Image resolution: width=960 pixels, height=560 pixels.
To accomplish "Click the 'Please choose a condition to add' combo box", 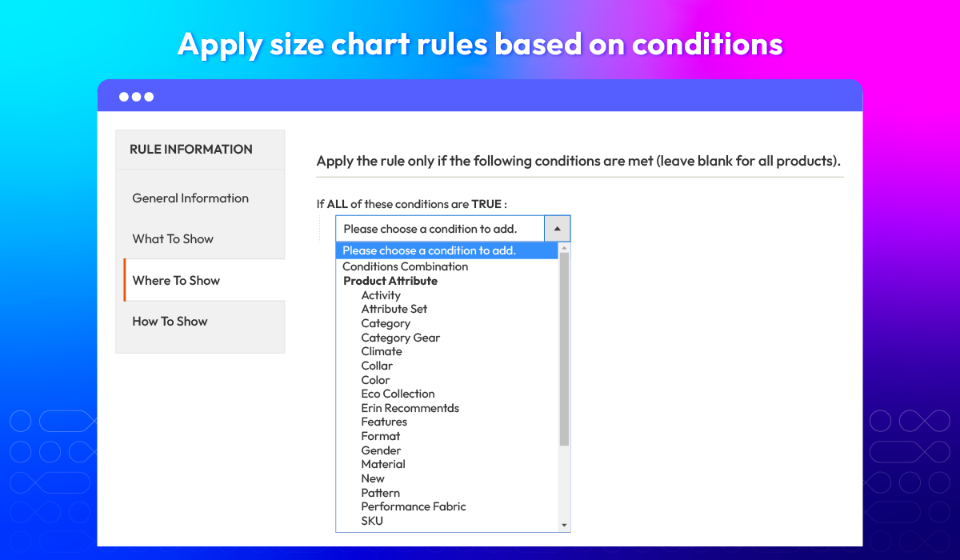I will [439, 229].
